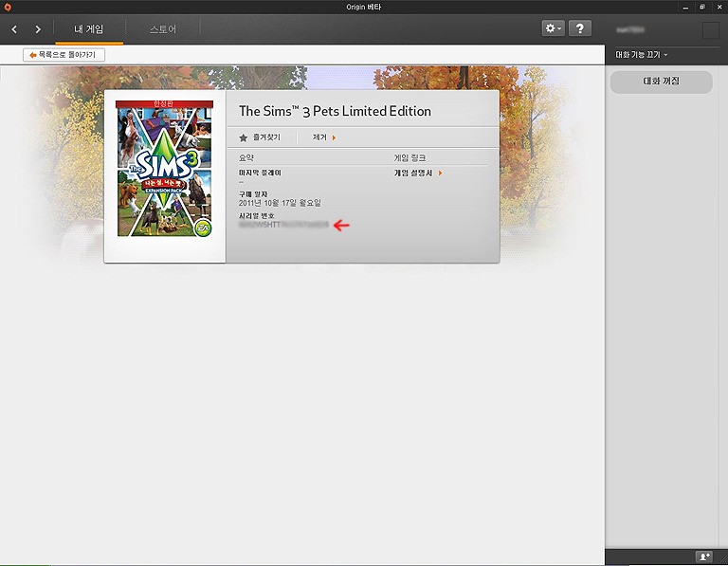Go forward with the right arrow button
Screen dimensions: 728x566
(38, 29)
